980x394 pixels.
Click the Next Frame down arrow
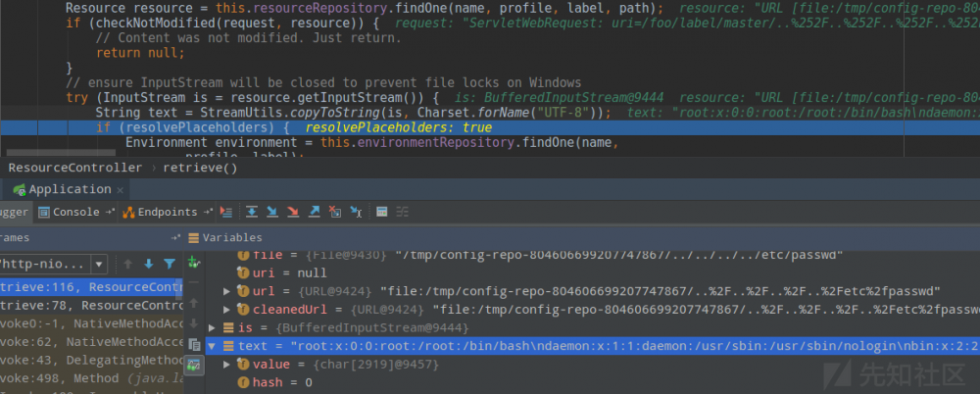coord(149,264)
